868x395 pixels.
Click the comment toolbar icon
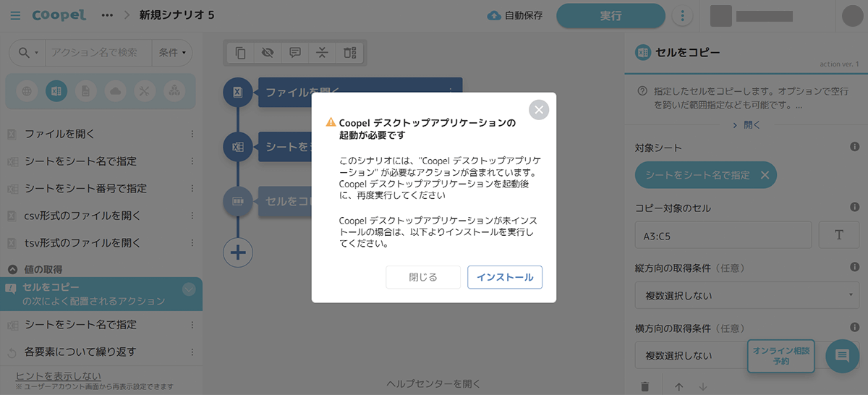click(x=295, y=52)
